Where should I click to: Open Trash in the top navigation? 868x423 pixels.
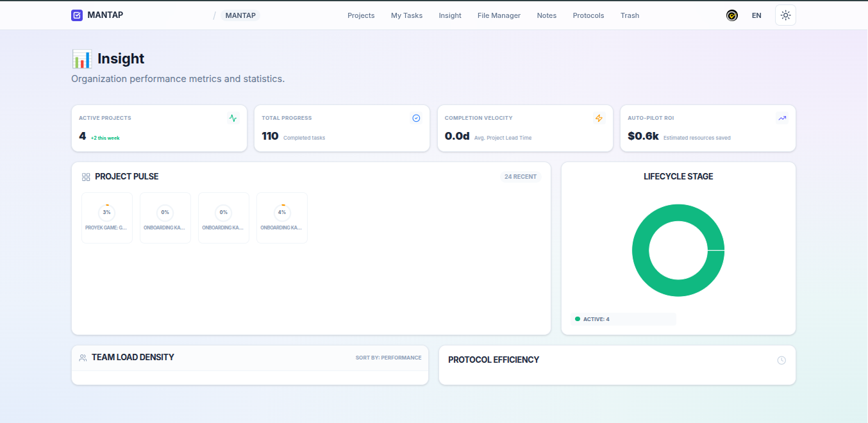[630, 15]
